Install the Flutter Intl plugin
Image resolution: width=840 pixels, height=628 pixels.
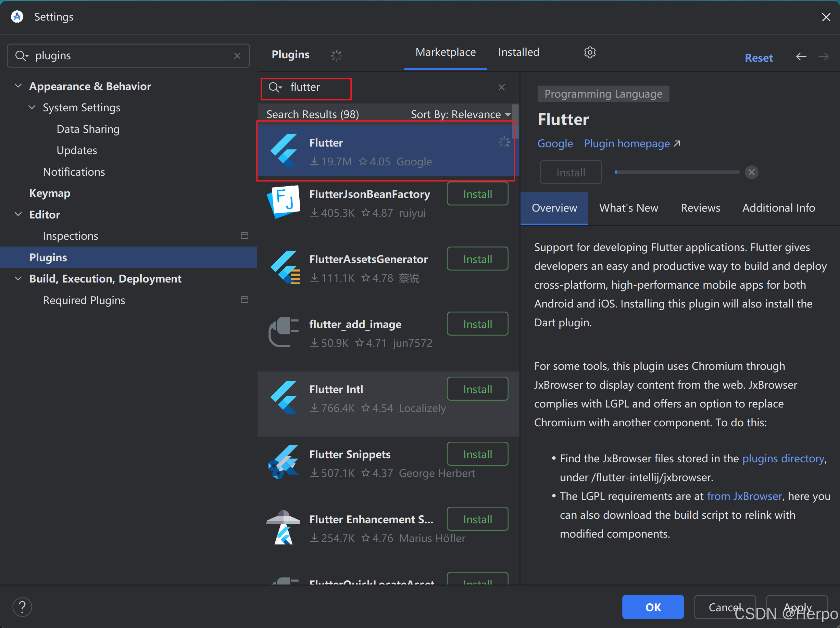click(x=477, y=389)
